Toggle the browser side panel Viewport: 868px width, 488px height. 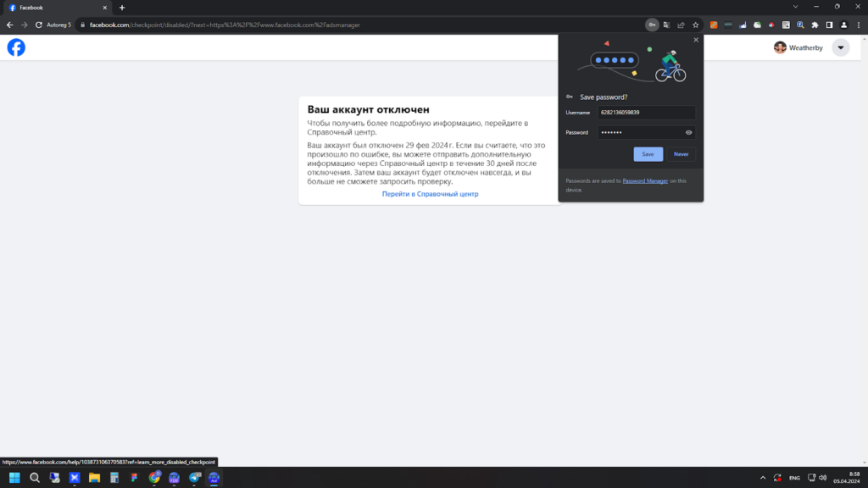coord(829,25)
